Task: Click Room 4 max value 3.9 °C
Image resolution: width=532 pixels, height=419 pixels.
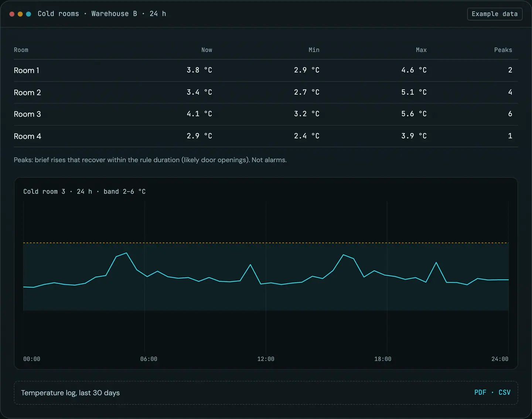Action: pos(414,136)
